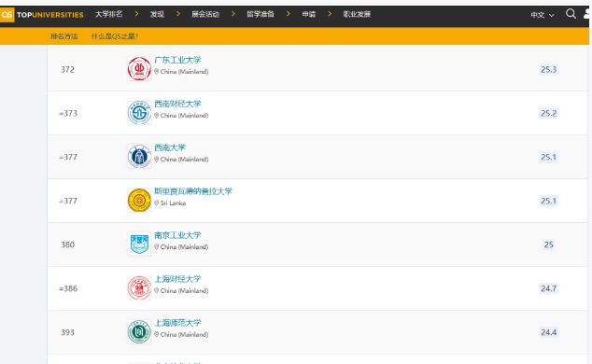592x364 pixels.
Task: Click rank =377 in Sri Lanka row
Action: [x=68, y=201]
